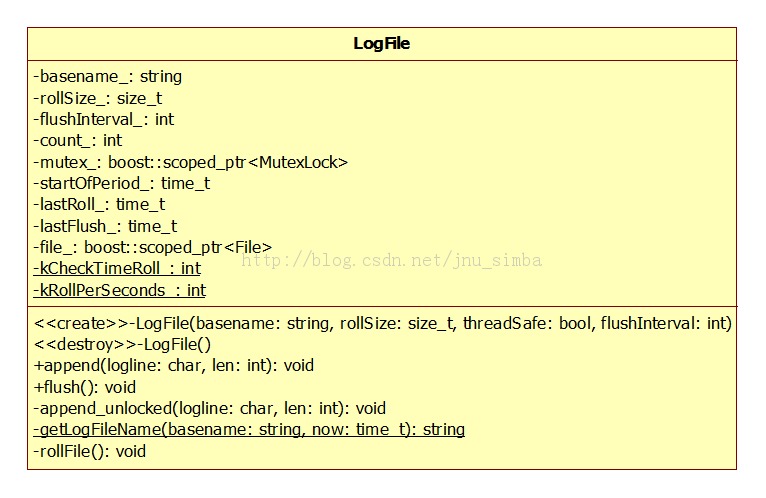Click the file_ scoped_ptr File attribute

point(152,247)
